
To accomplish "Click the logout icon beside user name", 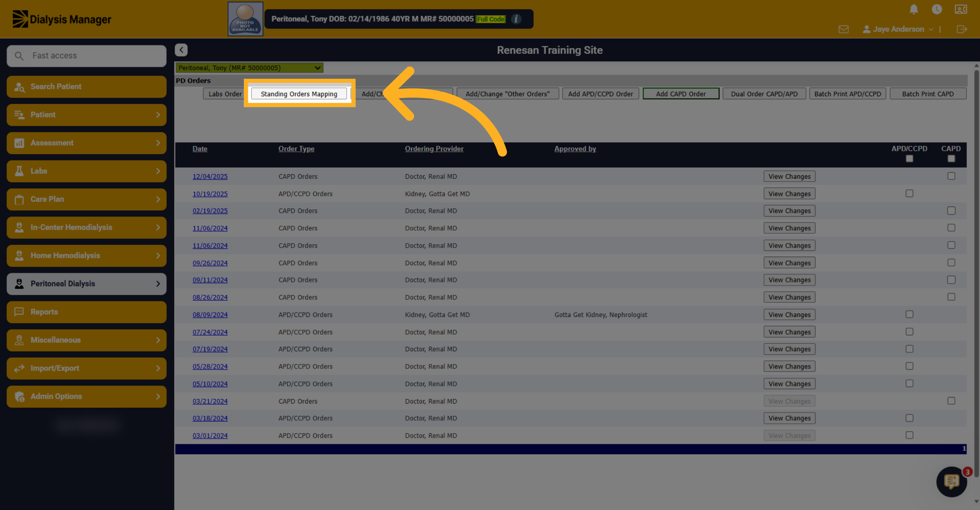I will 962,29.
